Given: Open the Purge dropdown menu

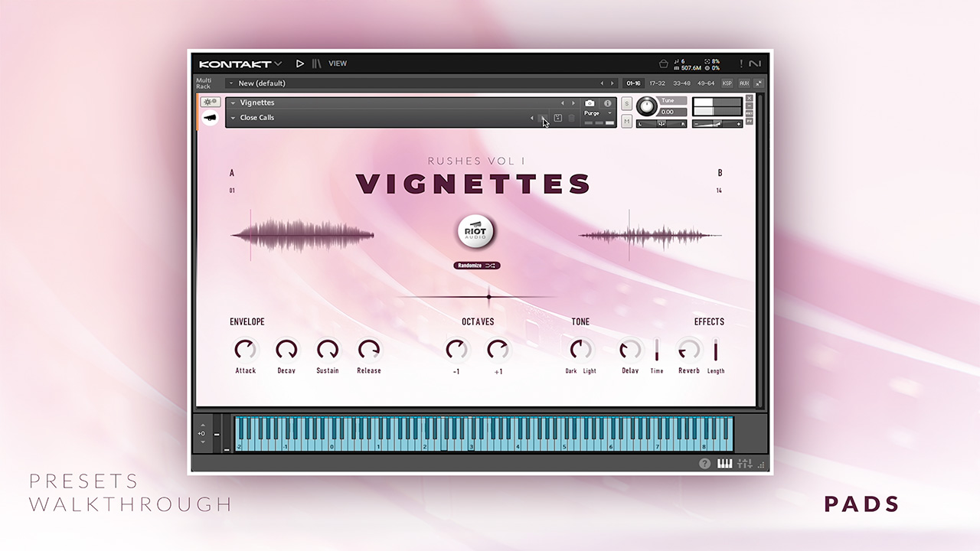Looking at the screenshot, I should pyautogui.click(x=597, y=113).
